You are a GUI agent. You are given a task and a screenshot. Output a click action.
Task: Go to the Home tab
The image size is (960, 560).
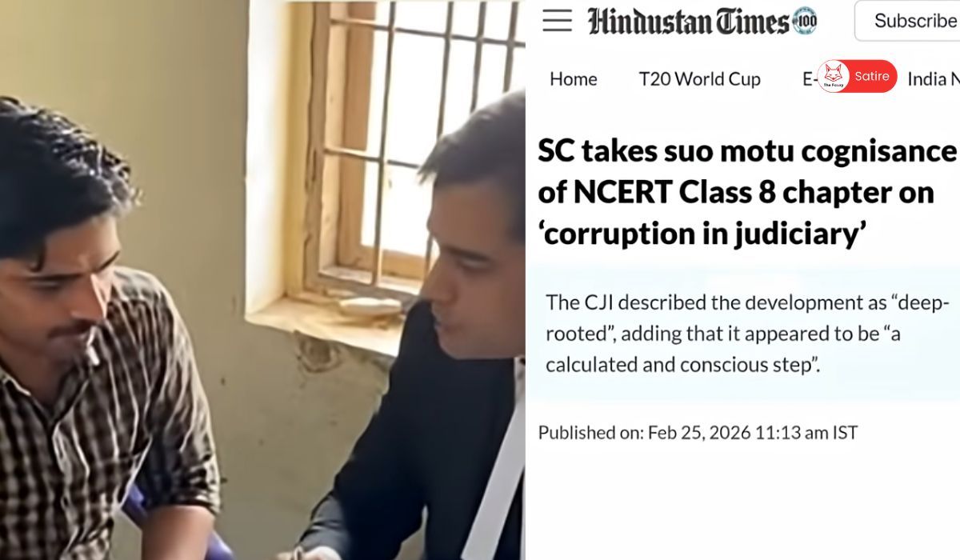pos(574,79)
